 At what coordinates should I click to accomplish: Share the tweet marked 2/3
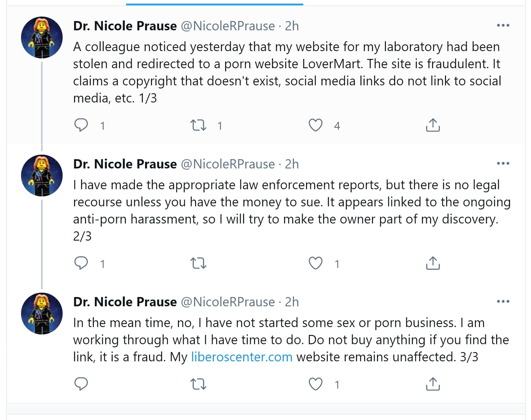(x=433, y=263)
